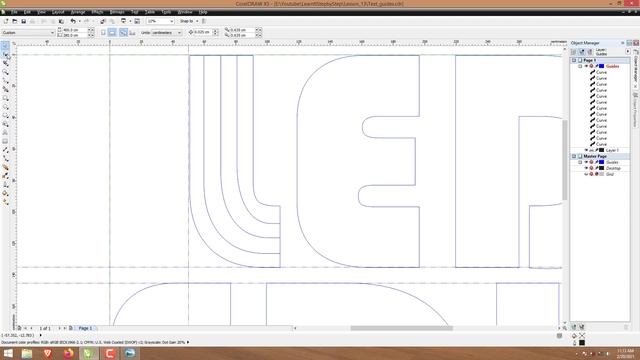This screenshot has height=360, width=640.
Task: Select the Ellipse tool
Action: click(x=5, y=107)
